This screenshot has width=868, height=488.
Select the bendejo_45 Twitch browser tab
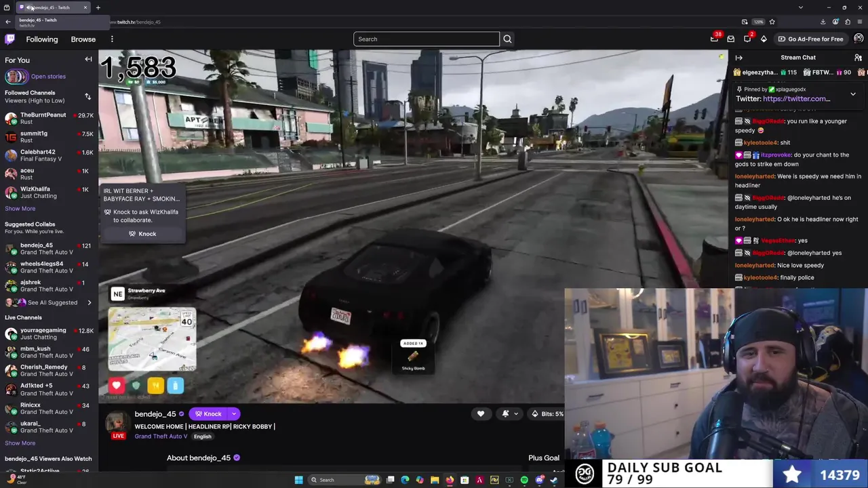(x=53, y=7)
